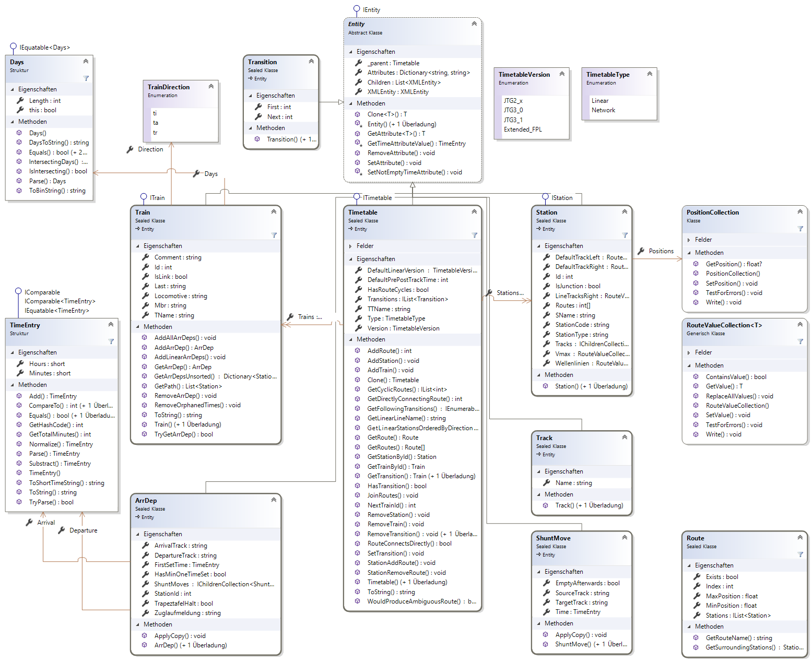The width and height of the screenshot is (812, 662).
Task: Click the IEntity interface lollipop
Action: point(357,8)
